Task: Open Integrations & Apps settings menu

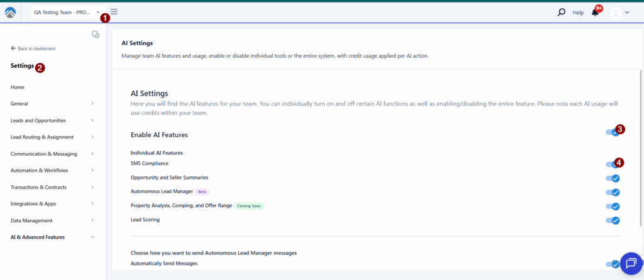Action: 52,204
